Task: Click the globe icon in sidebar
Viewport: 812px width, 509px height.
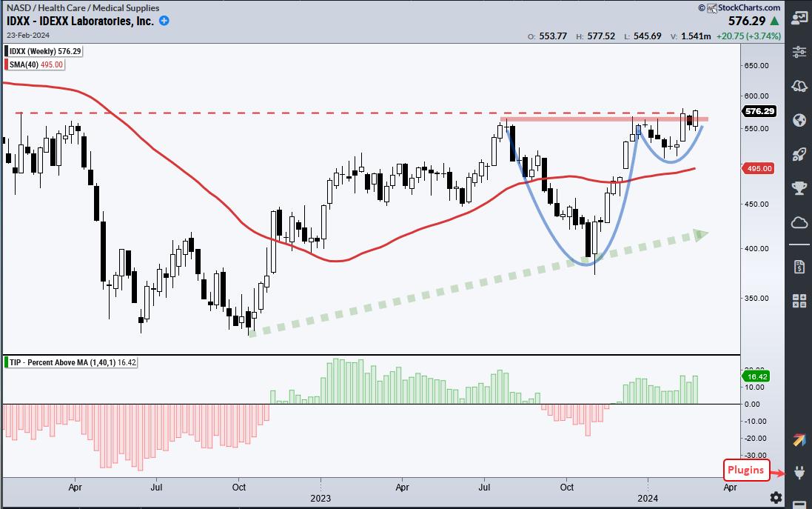Action: tap(799, 120)
